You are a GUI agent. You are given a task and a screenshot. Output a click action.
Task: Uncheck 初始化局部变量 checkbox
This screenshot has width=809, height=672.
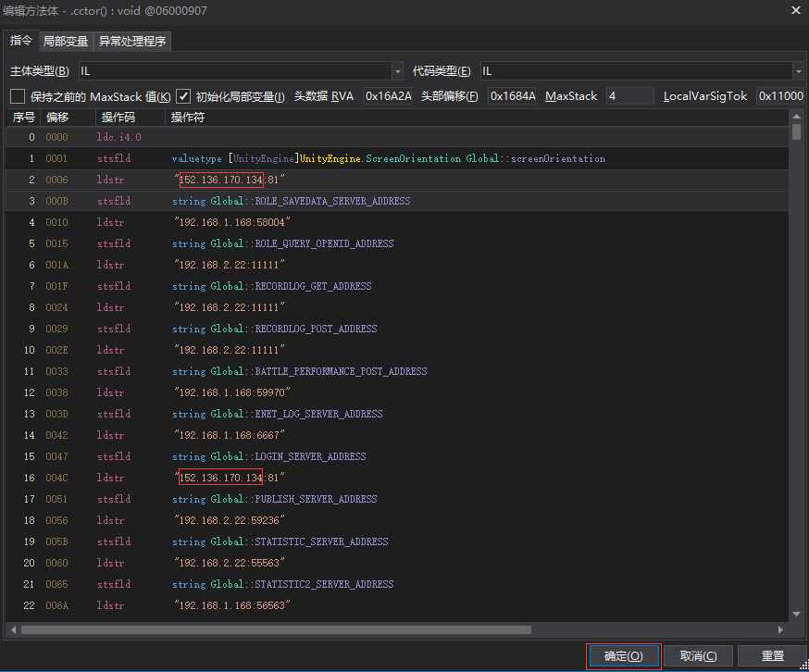pos(183,96)
